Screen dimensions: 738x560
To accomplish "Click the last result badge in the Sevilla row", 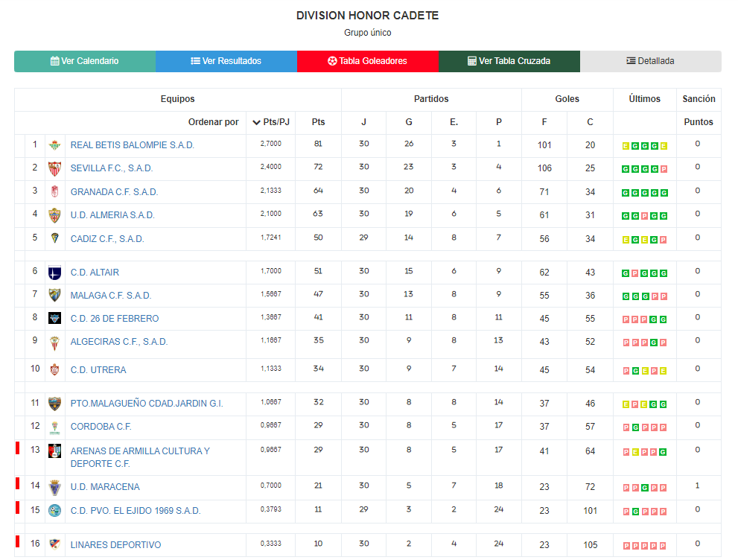I will (x=664, y=169).
